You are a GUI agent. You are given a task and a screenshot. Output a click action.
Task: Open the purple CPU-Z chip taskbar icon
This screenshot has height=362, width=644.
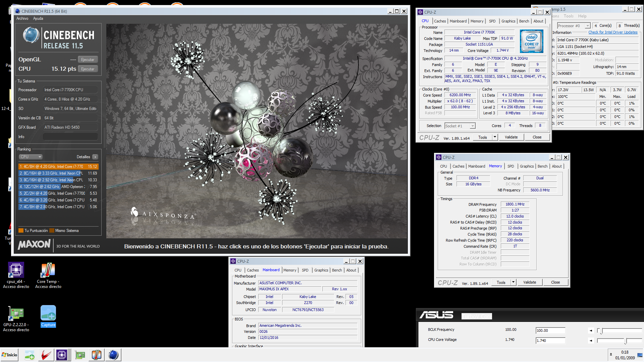tap(62, 355)
